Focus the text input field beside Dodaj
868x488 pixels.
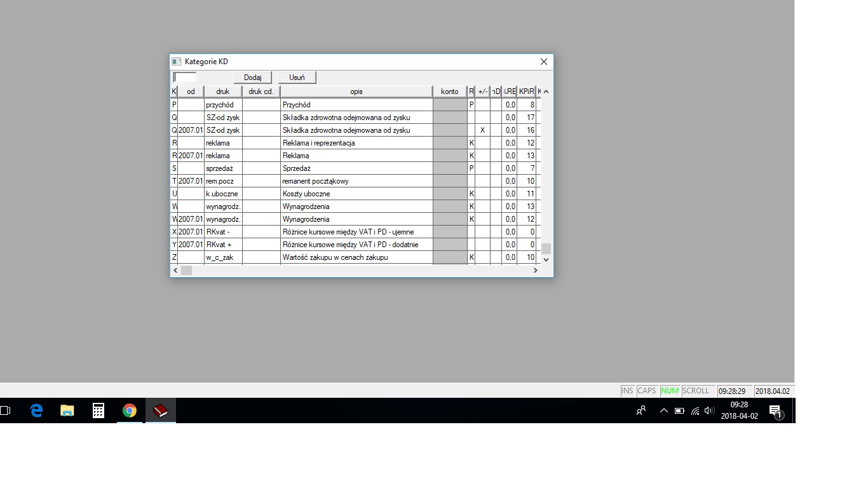(185, 78)
